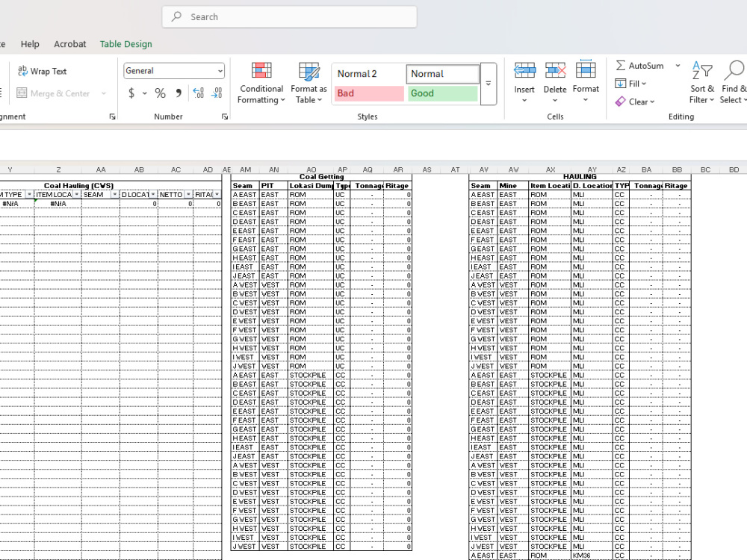Apply Comma Style
The image size is (747, 560).
pyautogui.click(x=179, y=93)
